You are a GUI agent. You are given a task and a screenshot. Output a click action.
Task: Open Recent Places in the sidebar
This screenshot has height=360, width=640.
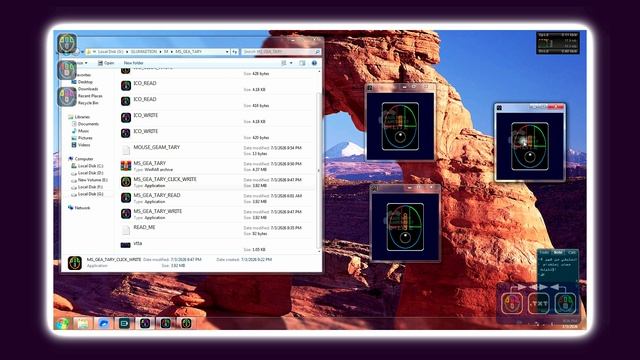(90, 96)
